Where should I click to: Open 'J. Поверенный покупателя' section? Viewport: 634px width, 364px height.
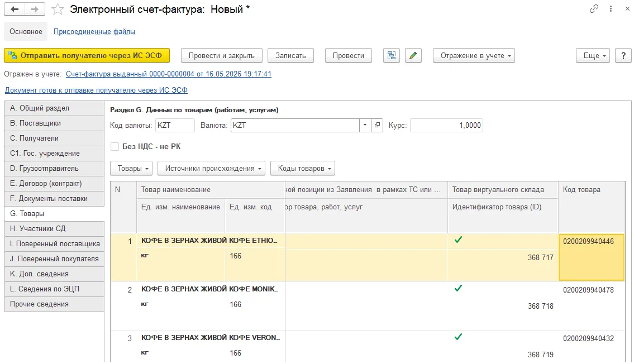[x=54, y=259]
